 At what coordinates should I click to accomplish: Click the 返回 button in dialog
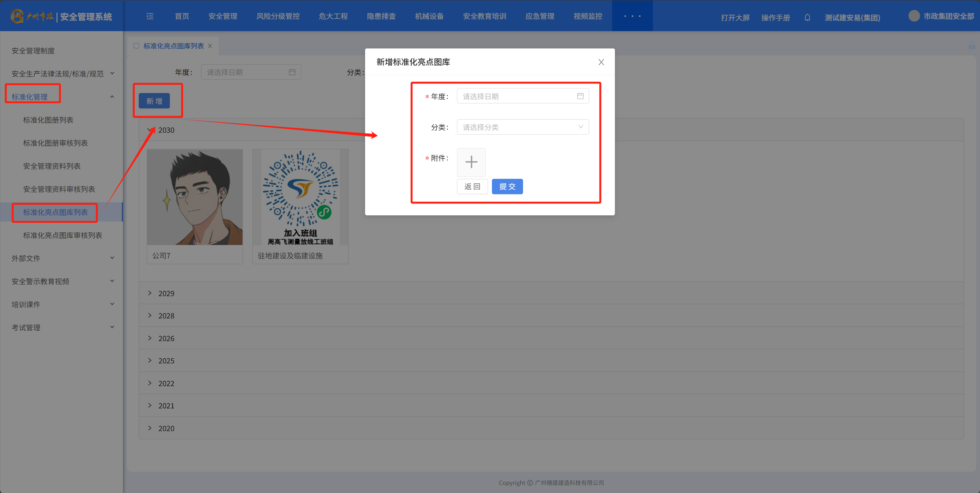click(472, 187)
